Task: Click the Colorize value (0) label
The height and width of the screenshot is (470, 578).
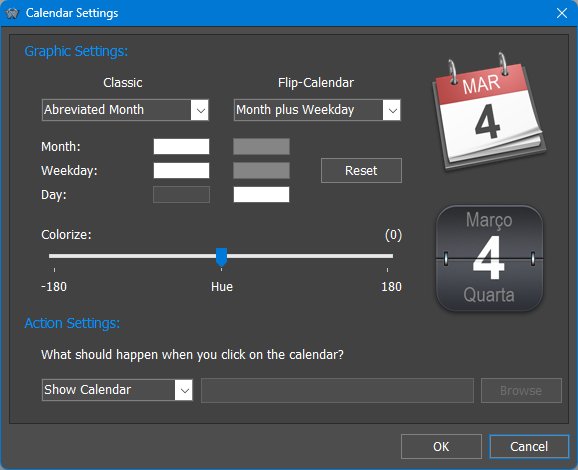Action: tap(393, 234)
